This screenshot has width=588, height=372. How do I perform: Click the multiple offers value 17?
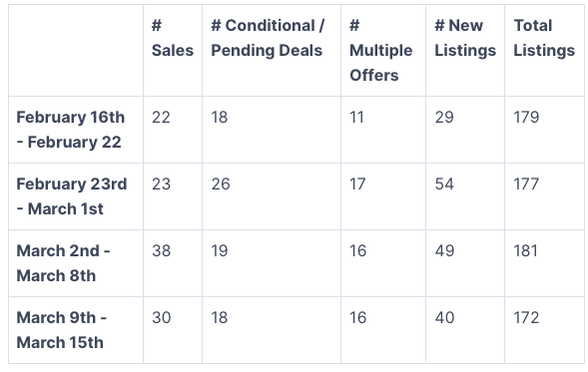[357, 184]
